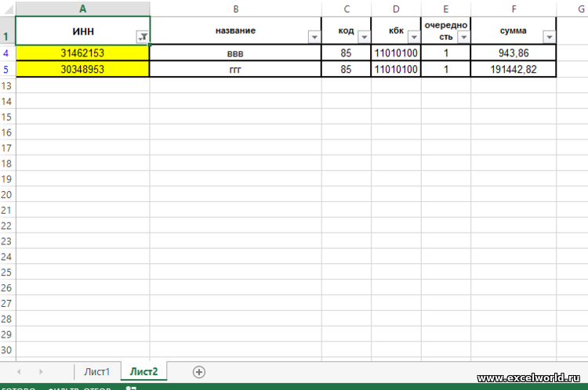Image resolution: width=588 pixels, height=390 pixels.
Task: Select column G header
Action: (572, 9)
